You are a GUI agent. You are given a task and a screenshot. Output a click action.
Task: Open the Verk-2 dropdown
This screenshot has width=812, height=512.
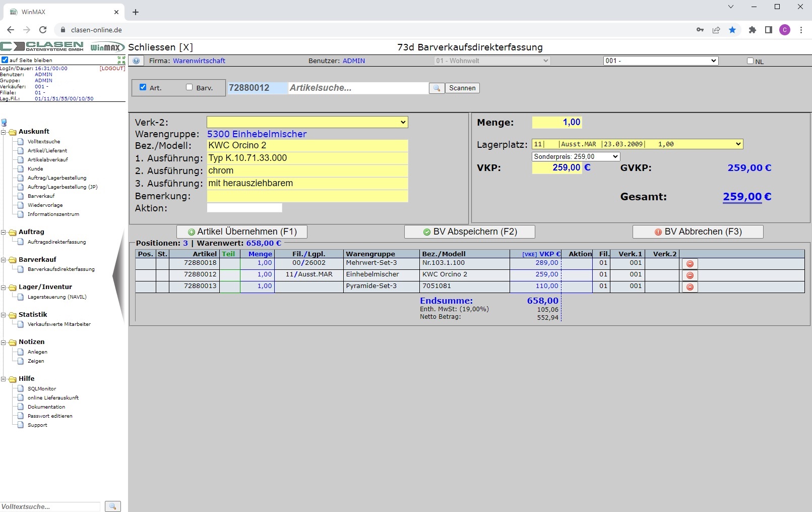tap(307, 122)
